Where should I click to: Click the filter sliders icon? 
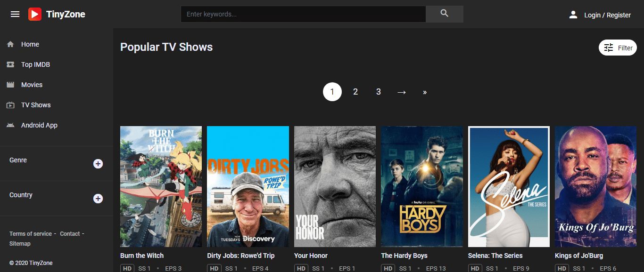point(609,48)
